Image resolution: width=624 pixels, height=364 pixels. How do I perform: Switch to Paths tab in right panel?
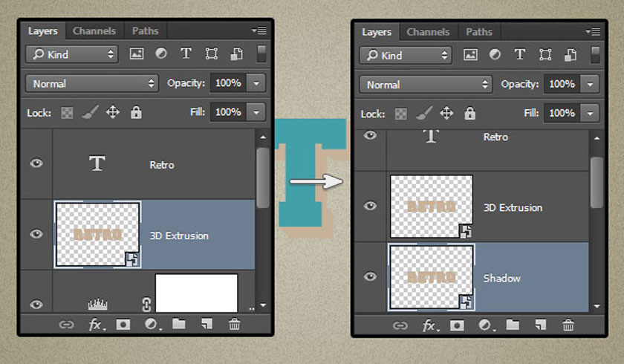point(479,32)
